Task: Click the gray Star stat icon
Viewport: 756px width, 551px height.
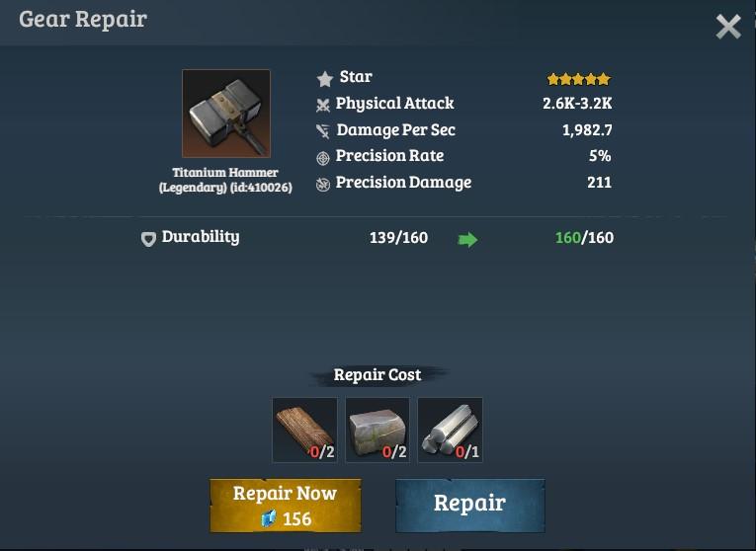Action: click(325, 79)
